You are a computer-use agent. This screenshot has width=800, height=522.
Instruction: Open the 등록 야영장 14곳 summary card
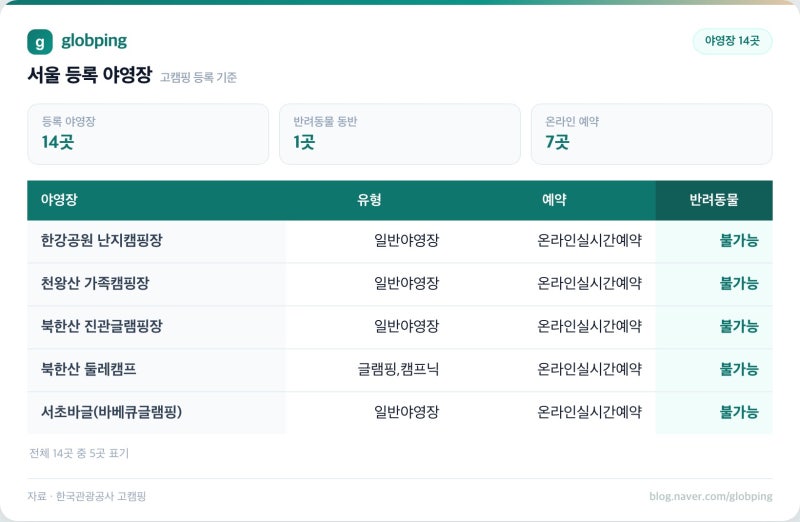tap(148, 134)
